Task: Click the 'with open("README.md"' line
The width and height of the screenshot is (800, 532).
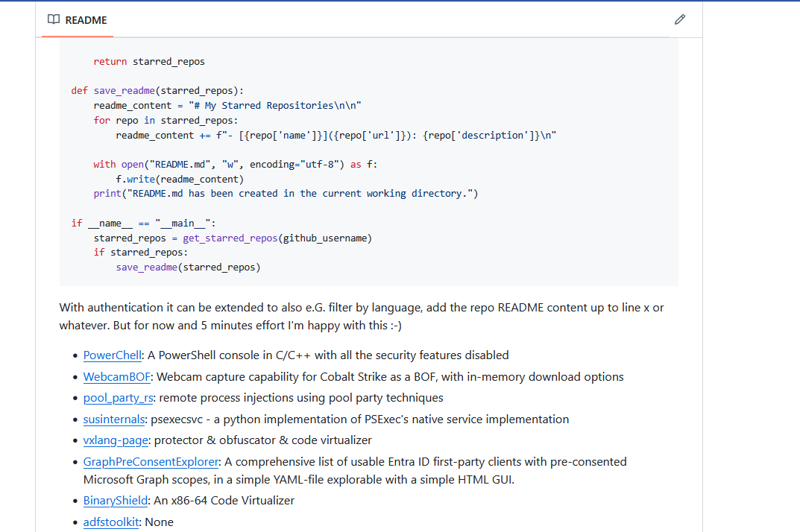Action: click(235, 164)
